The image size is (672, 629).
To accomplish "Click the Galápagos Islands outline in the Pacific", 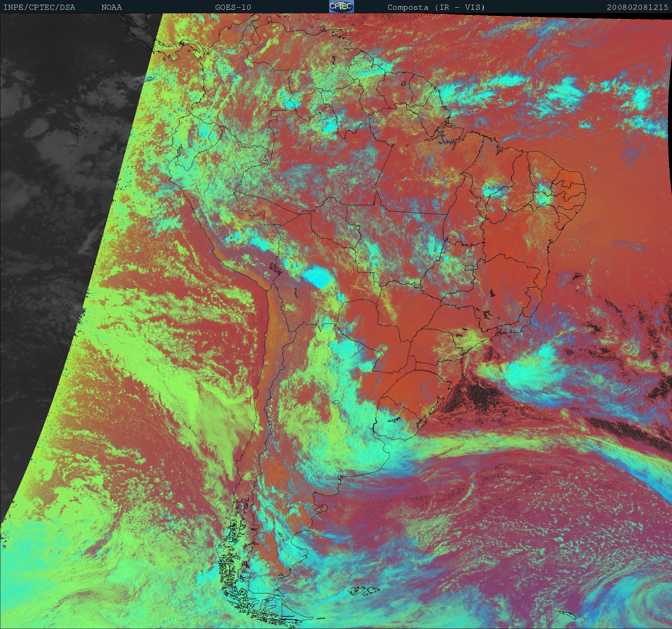I will (83, 130).
